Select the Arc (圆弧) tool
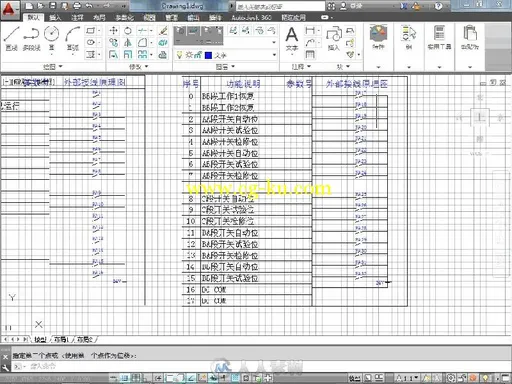This screenshot has height=384, width=512. (x=73, y=39)
